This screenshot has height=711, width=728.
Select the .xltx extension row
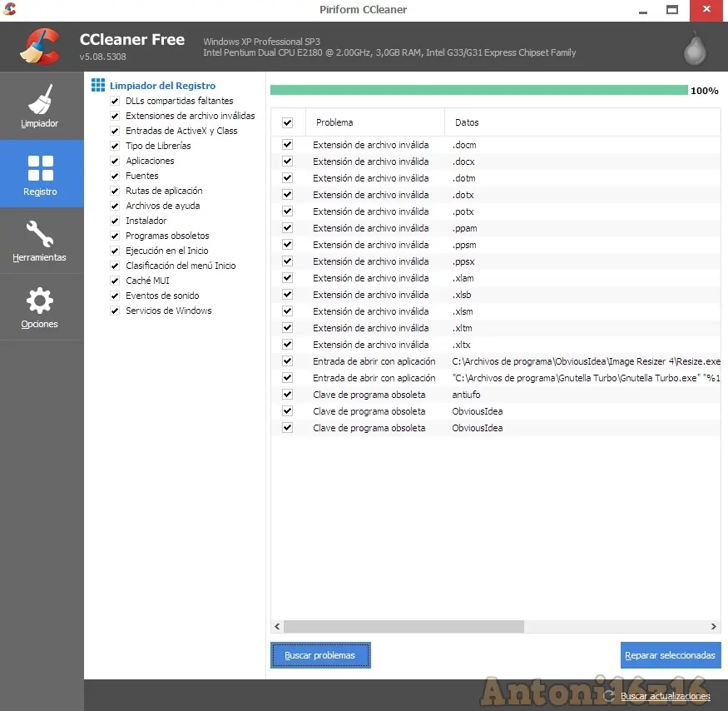tap(496, 345)
